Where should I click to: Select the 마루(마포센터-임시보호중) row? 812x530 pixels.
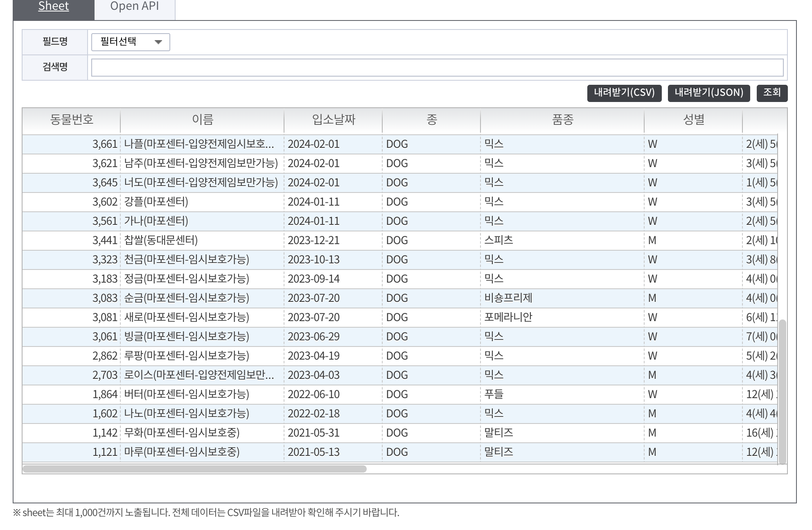point(182,452)
